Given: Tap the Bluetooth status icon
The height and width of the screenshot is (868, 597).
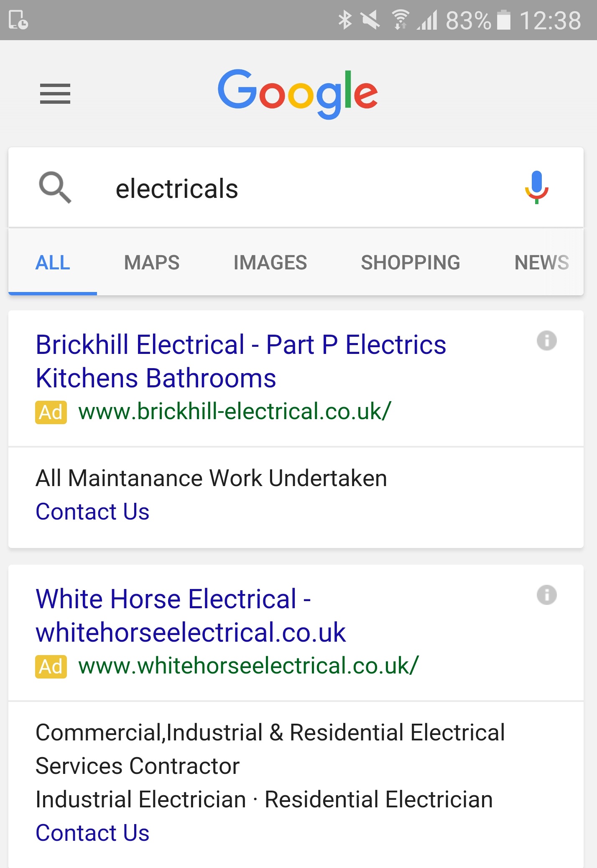Looking at the screenshot, I should [345, 20].
